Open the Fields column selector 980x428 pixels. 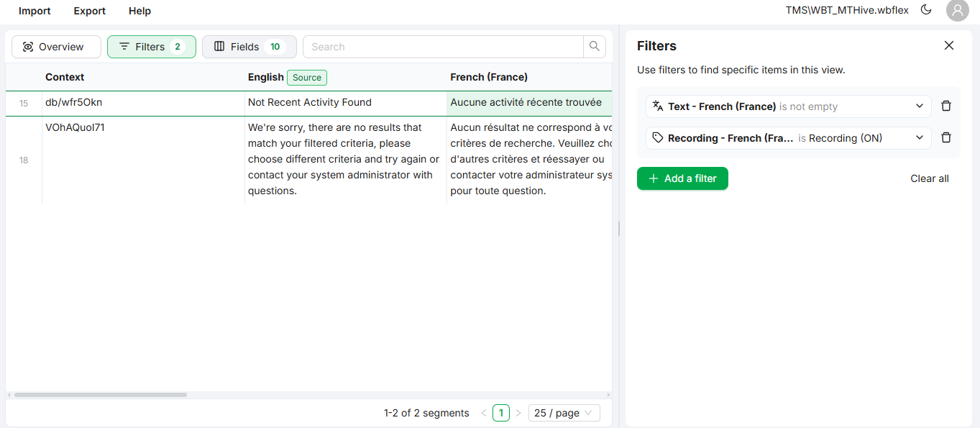(x=249, y=47)
